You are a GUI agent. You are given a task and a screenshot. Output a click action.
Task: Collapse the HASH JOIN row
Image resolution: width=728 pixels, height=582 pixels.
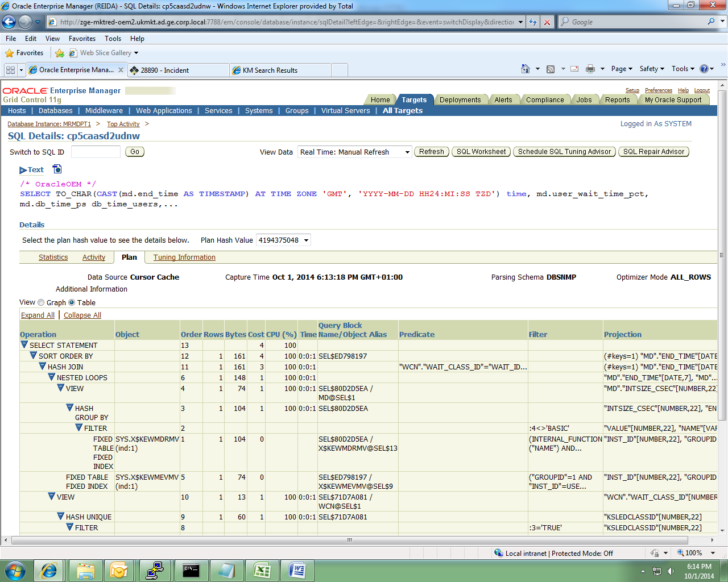click(42, 366)
